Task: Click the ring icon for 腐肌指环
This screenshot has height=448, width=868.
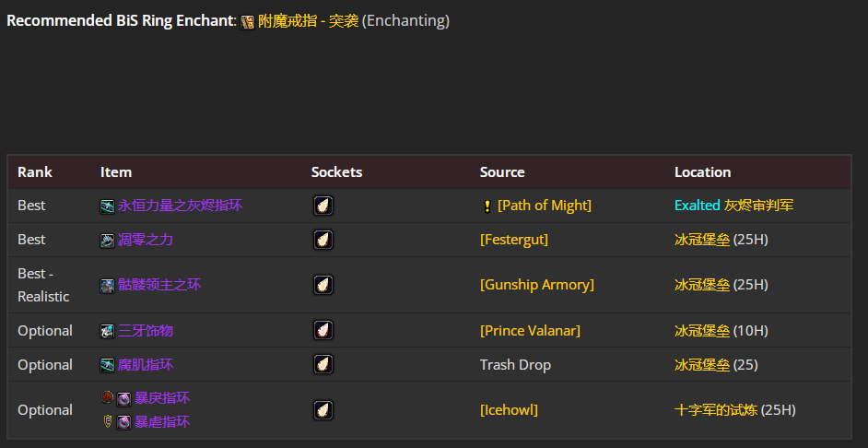Action: point(108,365)
